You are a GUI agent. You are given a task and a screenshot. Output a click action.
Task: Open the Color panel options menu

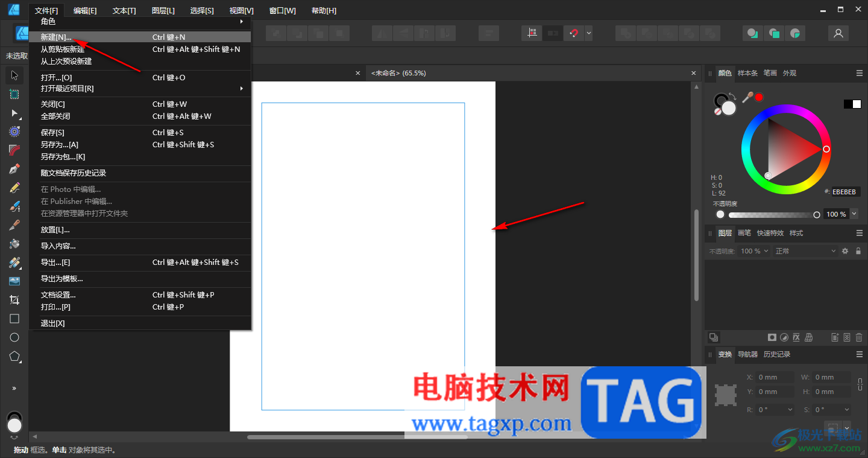(860, 73)
